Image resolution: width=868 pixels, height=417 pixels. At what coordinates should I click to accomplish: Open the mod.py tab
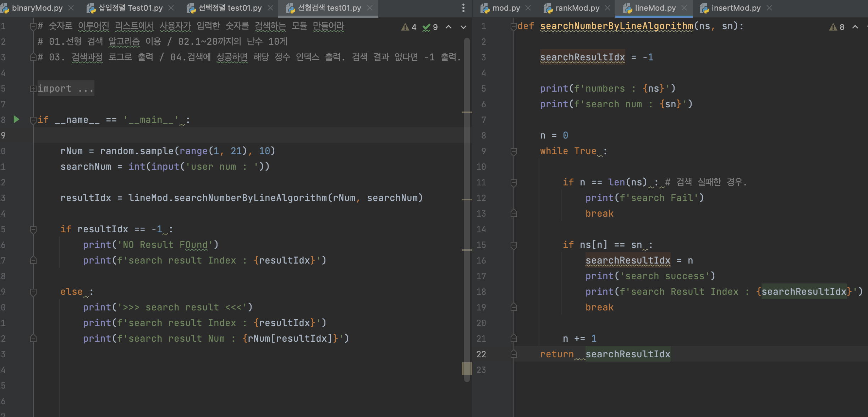pos(506,8)
